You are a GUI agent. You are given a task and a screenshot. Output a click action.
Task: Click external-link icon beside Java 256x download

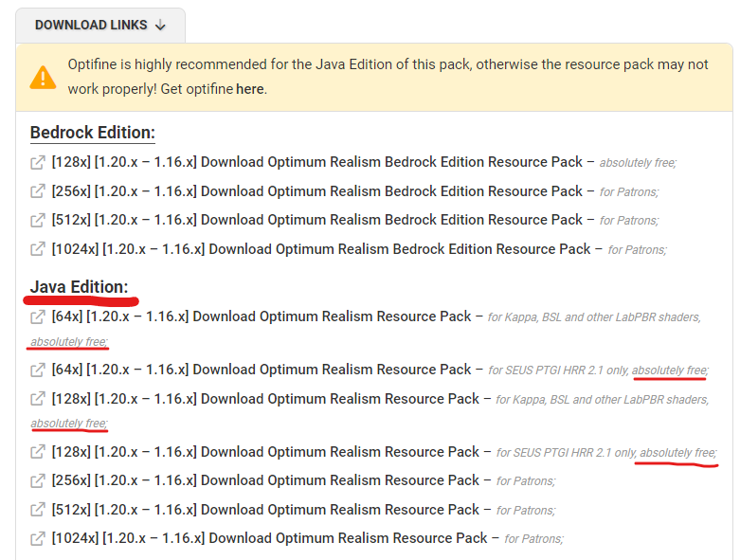(x=38, y=480)
